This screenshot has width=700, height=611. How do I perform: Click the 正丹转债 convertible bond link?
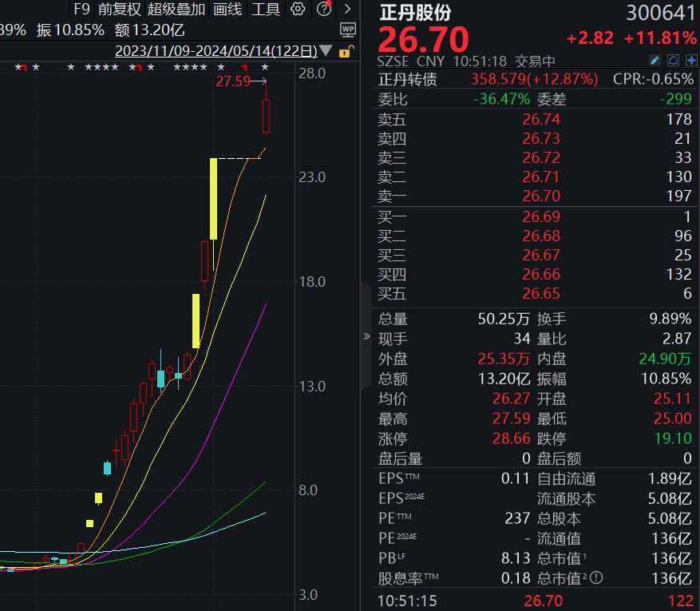(x=408, y=80)
